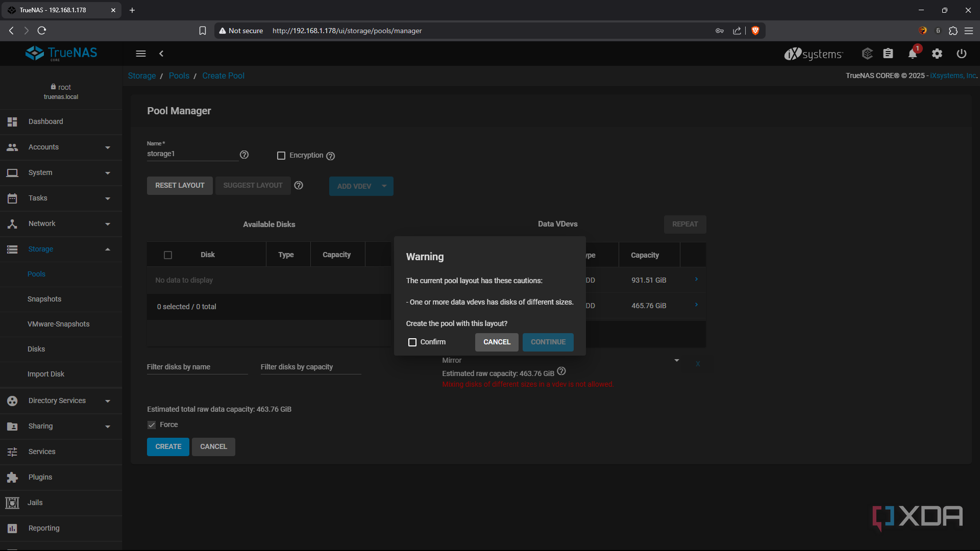Check the Confirm checkbox in Warning dialog
This screenshot has width=980, height=551.
pos(412,342)
